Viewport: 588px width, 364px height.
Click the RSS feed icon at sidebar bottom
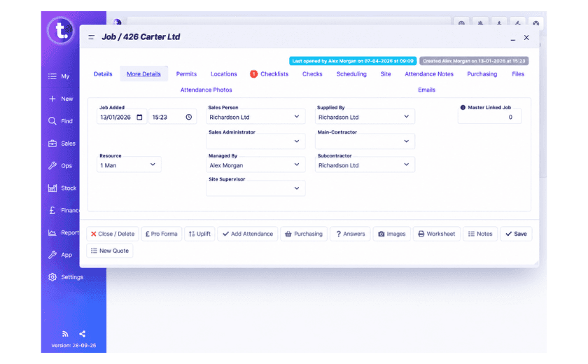click(65, 334)
